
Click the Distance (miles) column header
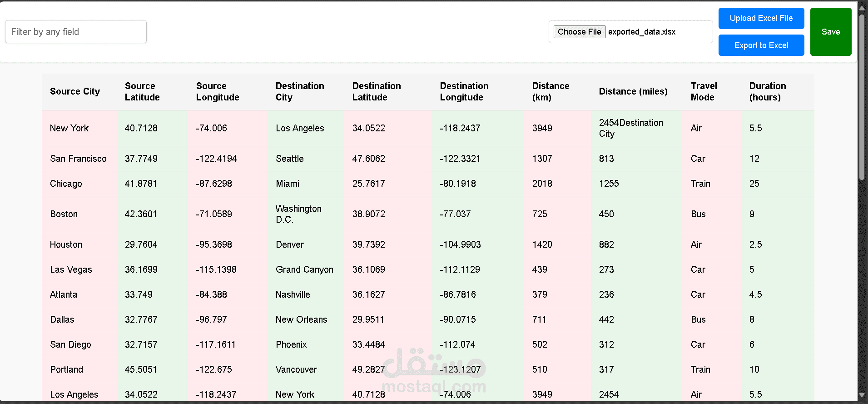(633, 91)
